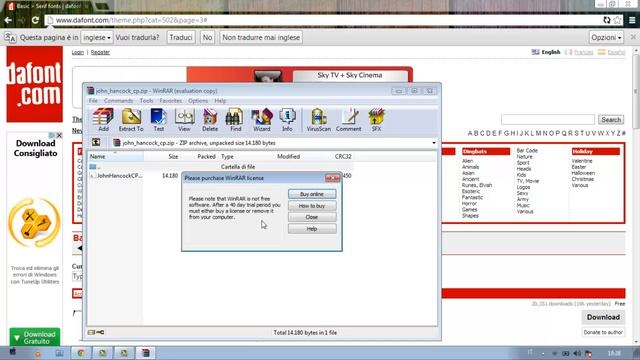The height and width of the screenshot is (360, 640).
Task: Click Donate to author
Action: pyautogui.click(x=603, y=332)
